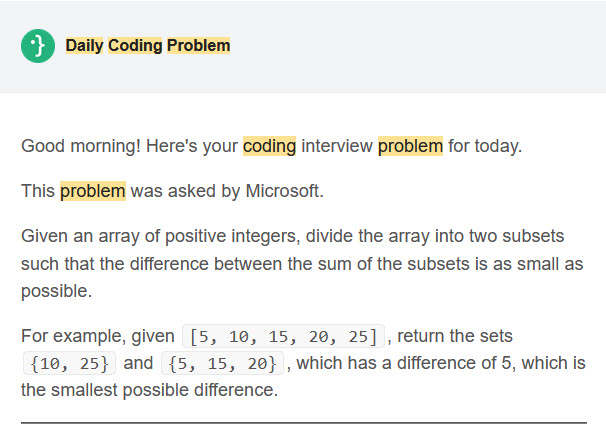Click the gray header banner's empty area
This screenshot has width=606, height=424.
pyautogui.click(x=417, y=46)
